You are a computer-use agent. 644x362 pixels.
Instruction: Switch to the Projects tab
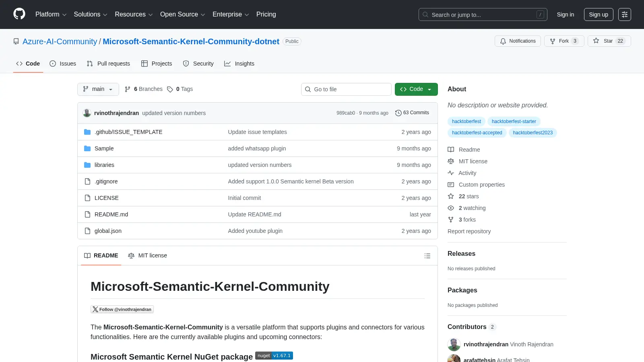tap(157, 64)
